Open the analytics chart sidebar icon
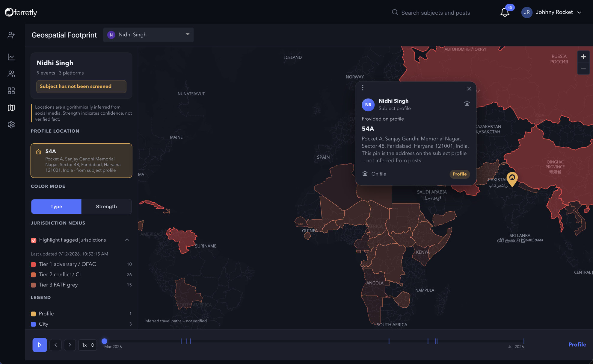The image size is (593, 364). point(11,57)
